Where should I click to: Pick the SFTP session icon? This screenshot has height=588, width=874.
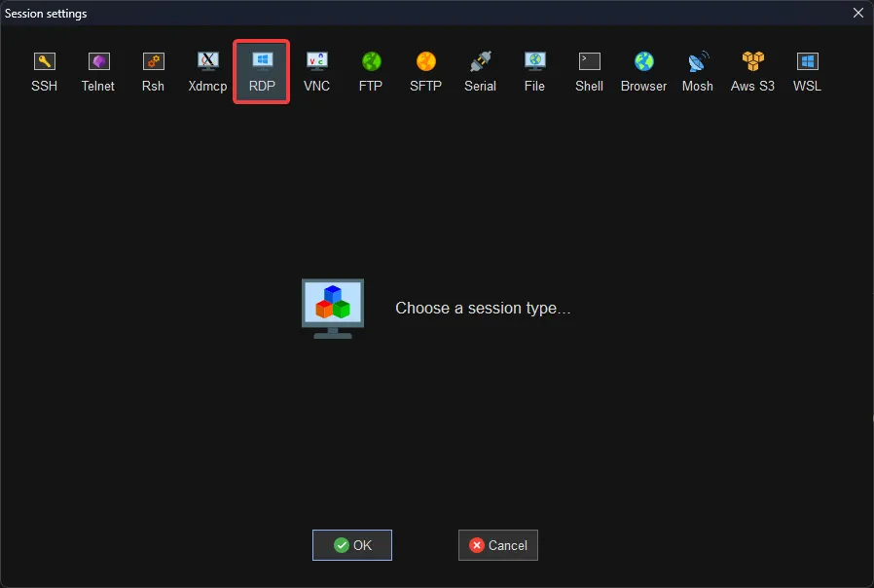pos(425,72)
